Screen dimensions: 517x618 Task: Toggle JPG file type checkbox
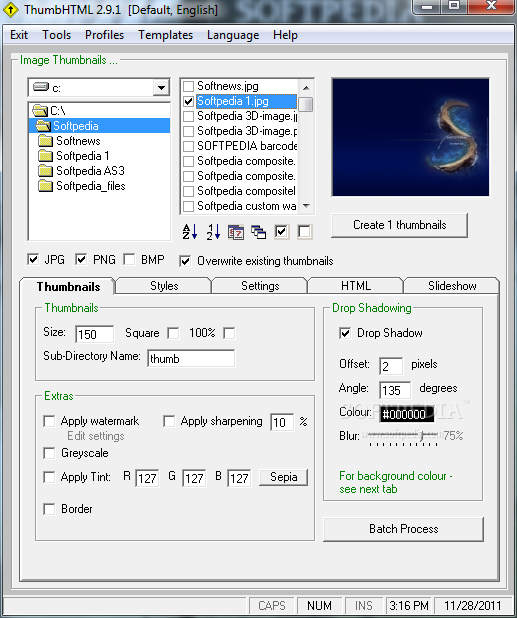tap(33, 260)
